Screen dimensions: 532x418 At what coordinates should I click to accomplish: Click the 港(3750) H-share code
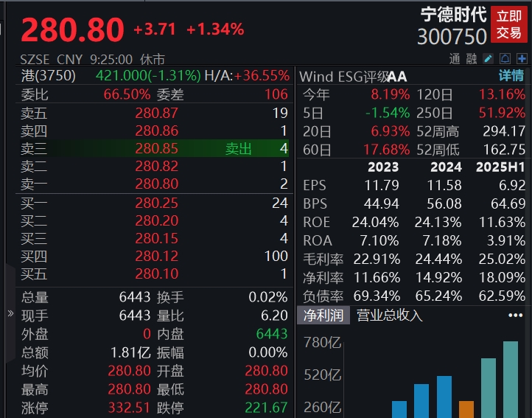(49, 75)
